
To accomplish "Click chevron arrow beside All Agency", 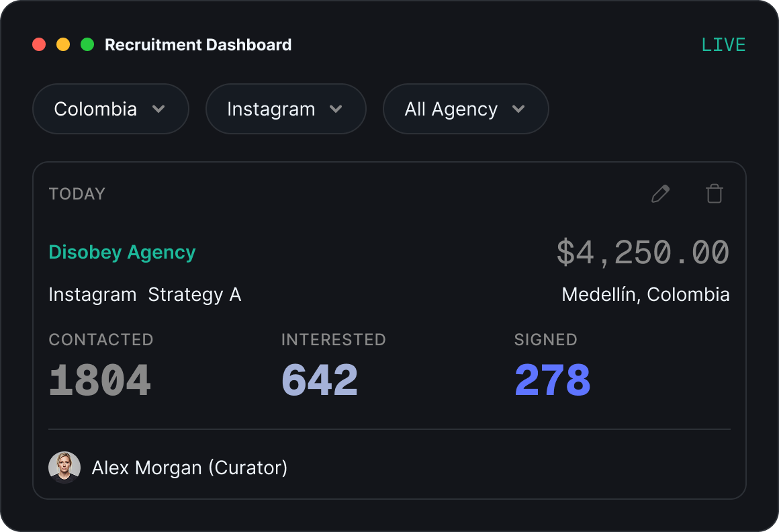I will (x=518, y=109).
